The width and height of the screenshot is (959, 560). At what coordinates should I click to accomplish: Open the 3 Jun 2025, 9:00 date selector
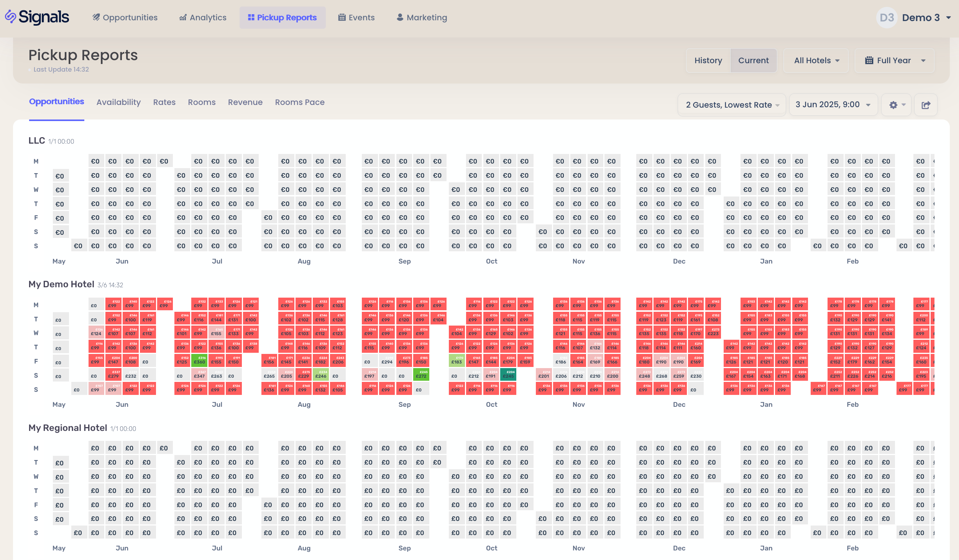[833, 105]
